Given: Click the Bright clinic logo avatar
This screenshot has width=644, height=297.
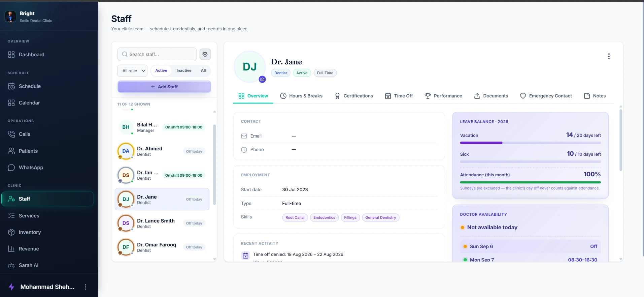Looking at the screenshot, I should (10, 17).
